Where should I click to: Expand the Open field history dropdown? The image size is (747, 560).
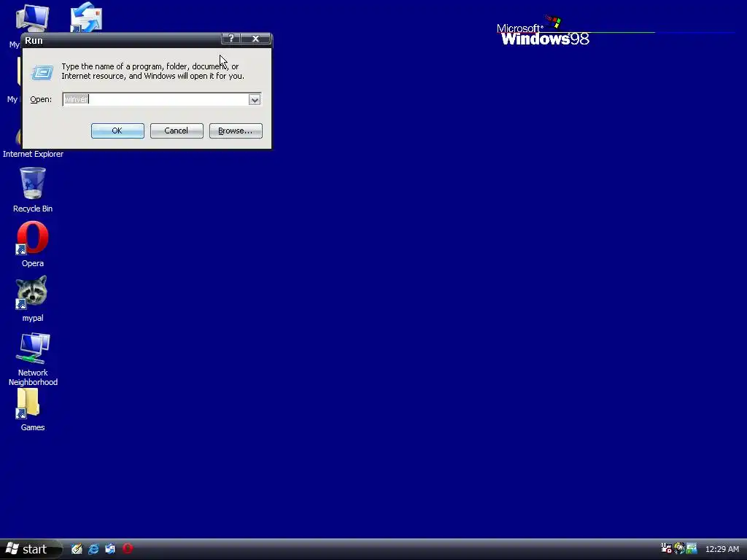pyautogui.click(x=255, y=99)
